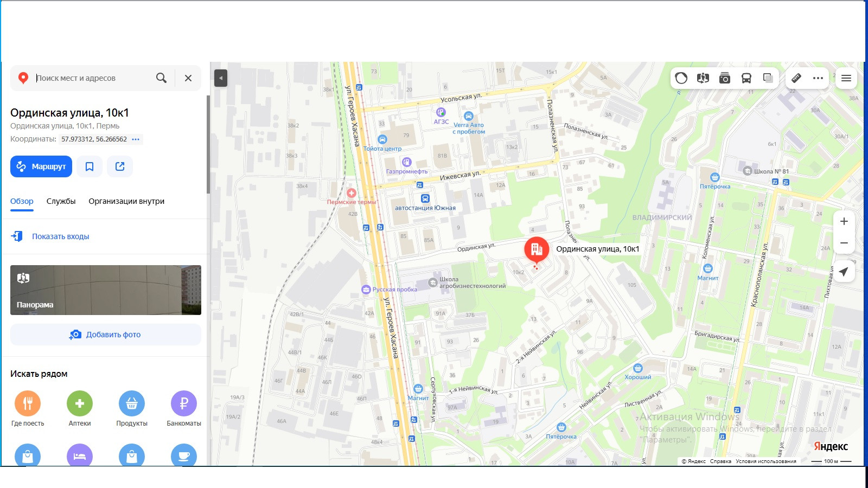The height and width of the screenshot is (488, 868).
Task: Collapse the left side panel
Action: coord(221,78)
